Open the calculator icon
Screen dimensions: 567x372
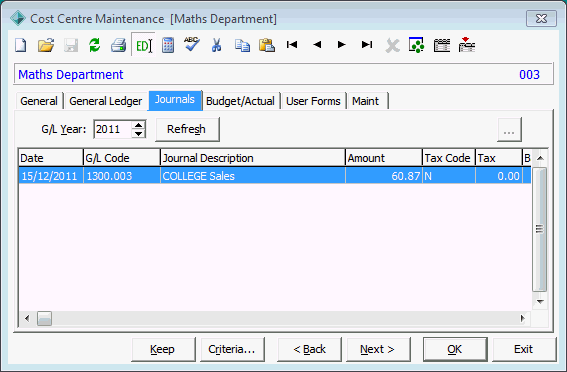coord(168,46)
